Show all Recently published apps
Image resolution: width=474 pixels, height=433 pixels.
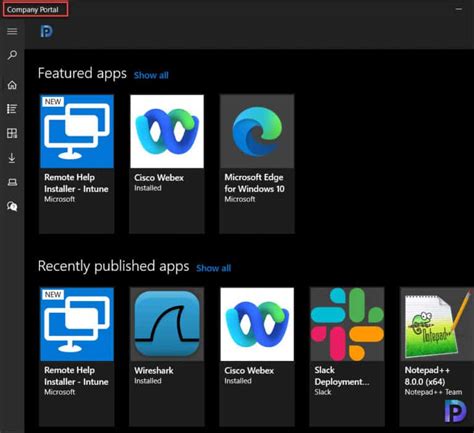click(213, 268)
